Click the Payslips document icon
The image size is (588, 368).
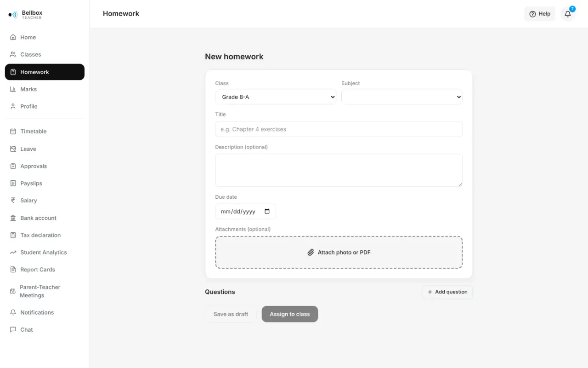(x=13, y=183)
